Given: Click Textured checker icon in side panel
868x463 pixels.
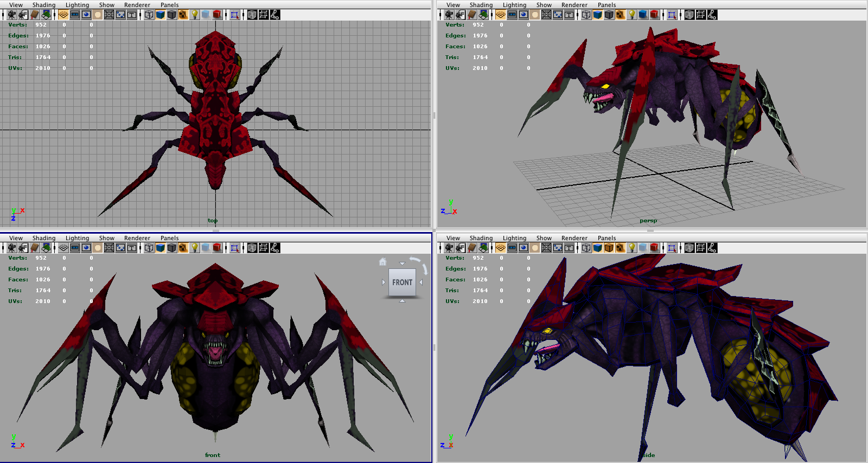Looking at the screenshot, I should (x=621, y=248).
